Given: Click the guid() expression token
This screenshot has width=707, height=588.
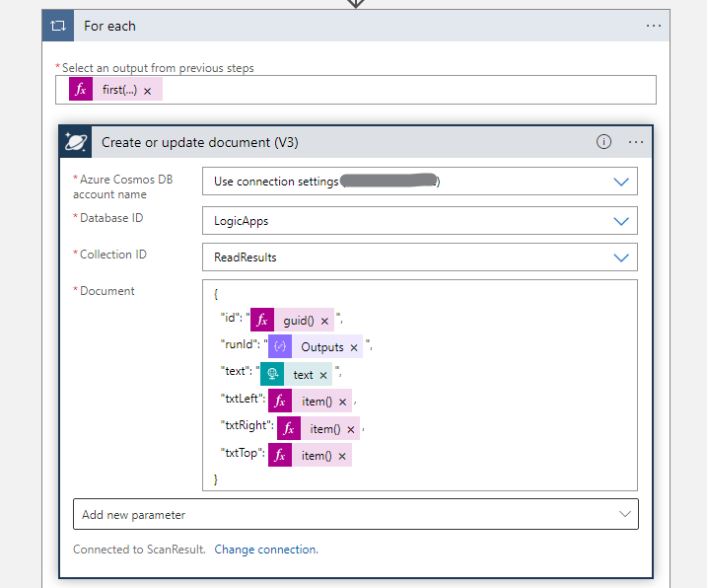Looking at the screenshot, I should click(x=297, y=321).
